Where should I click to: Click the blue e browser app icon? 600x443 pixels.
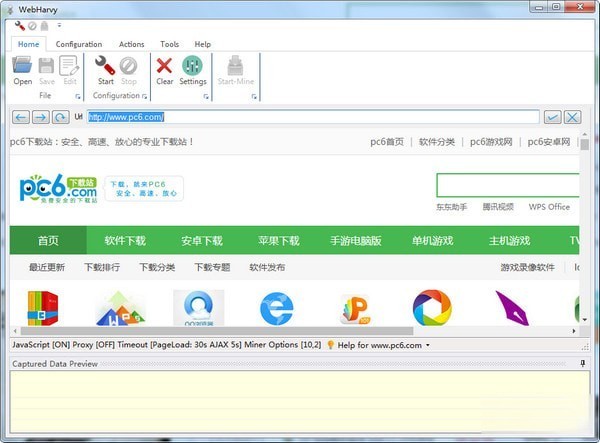point(277,308)
